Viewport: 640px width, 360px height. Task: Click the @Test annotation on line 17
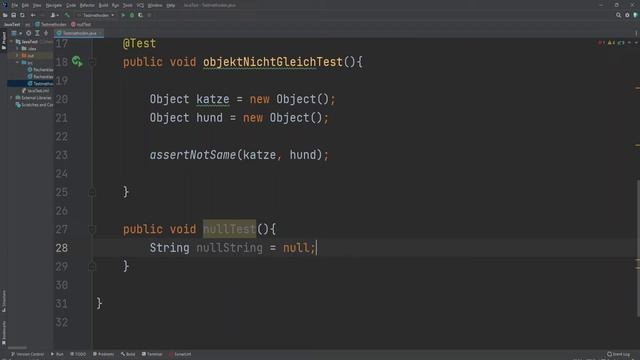[x=139, y=43]
